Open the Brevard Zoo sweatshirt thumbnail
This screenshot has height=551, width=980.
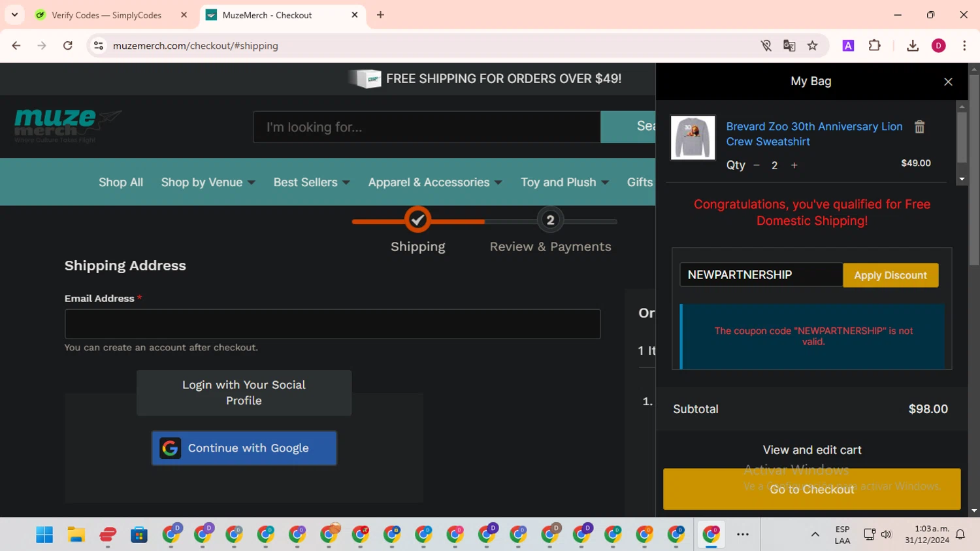(693, 138)
